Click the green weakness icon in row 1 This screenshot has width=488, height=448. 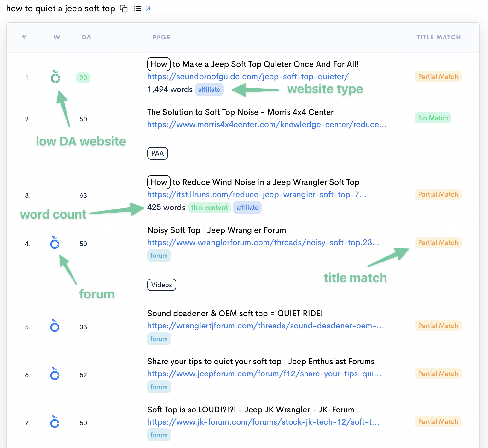coord(55,77)
